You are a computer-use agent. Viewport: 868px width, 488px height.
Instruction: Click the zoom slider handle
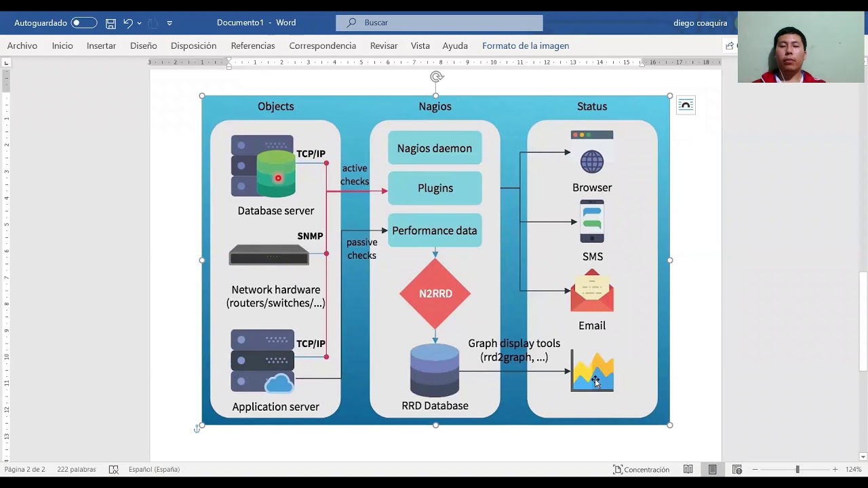click(x=797, y=469)
